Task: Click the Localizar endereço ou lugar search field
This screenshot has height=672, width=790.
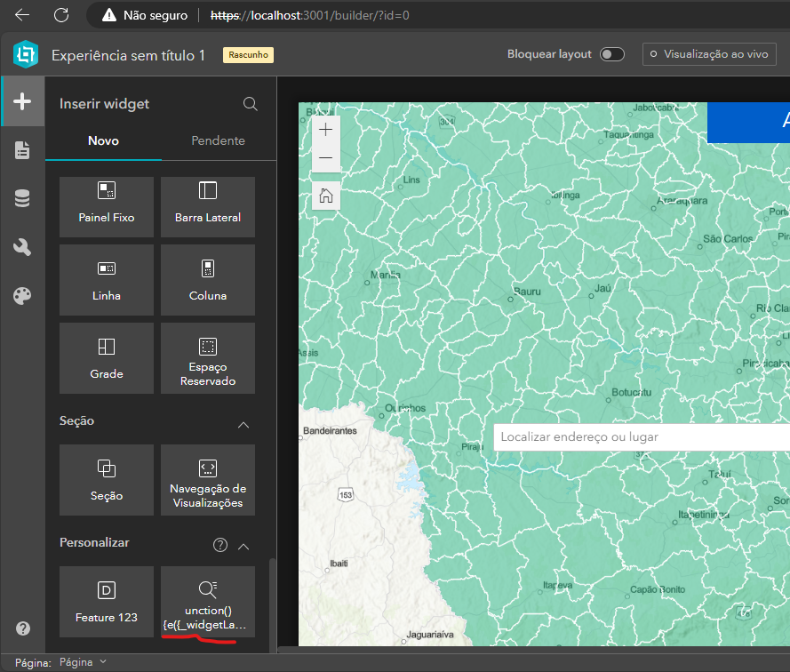Action: click(622, 436)
